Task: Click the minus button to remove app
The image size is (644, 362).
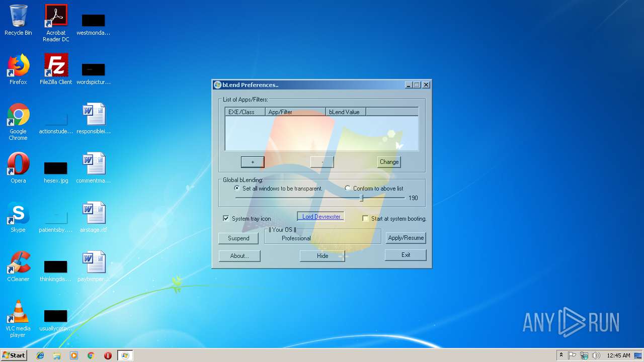Action: 322,162
